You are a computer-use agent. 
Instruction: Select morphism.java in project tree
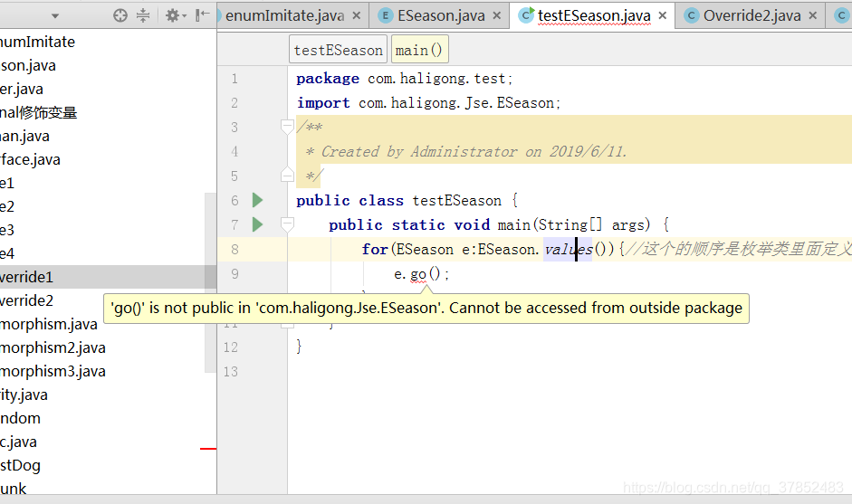[49, 324]
